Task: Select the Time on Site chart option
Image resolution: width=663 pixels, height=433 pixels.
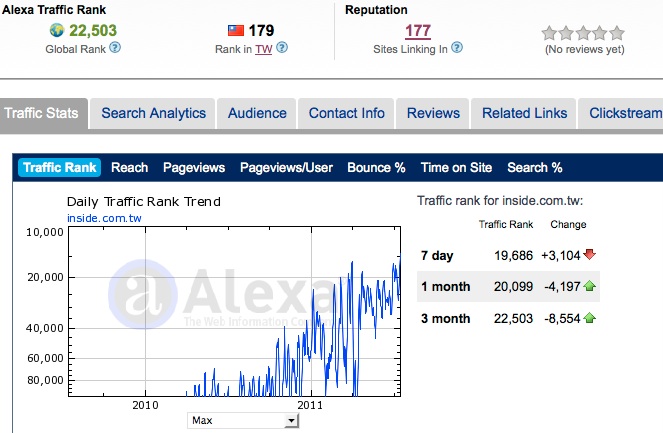Action: coord(456,167)
